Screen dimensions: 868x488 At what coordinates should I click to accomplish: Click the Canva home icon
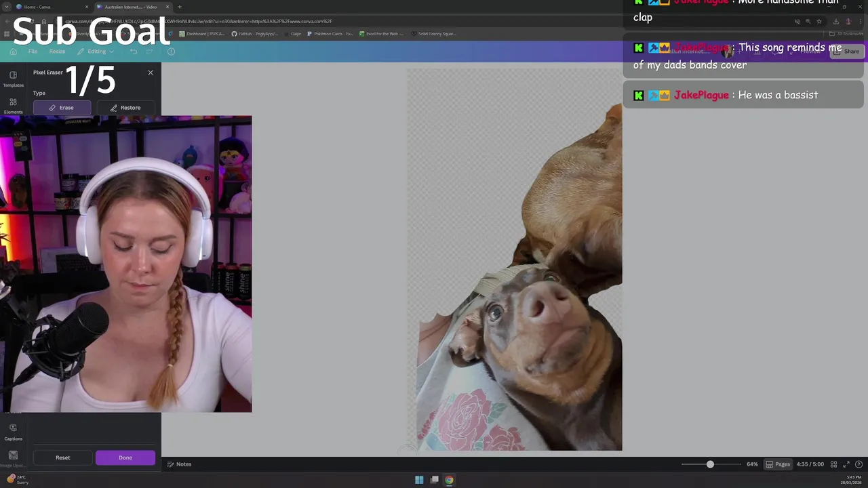tap(13, 52)
